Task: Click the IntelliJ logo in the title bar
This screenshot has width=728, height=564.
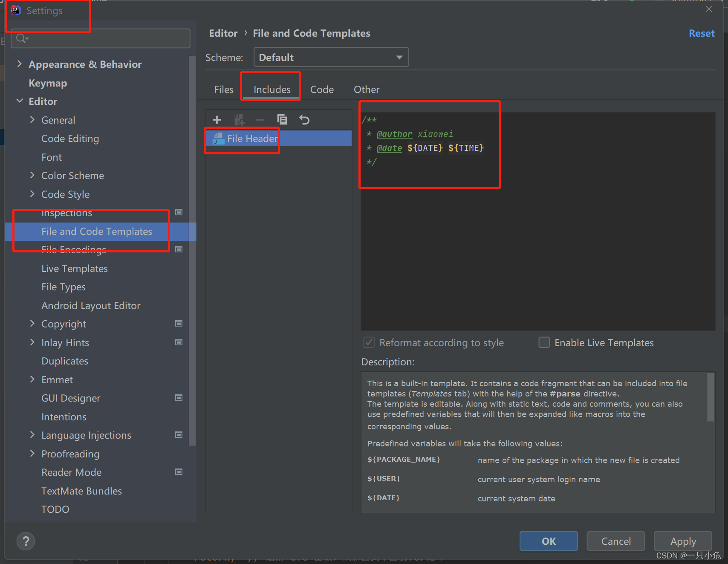Action: click(16, 10)
